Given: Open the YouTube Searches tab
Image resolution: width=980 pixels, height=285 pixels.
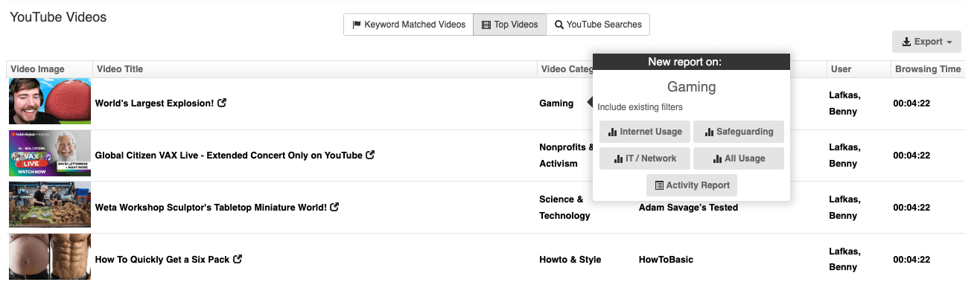Looking at the screenshot, I should pyautogui.click(x=598, y=25).
